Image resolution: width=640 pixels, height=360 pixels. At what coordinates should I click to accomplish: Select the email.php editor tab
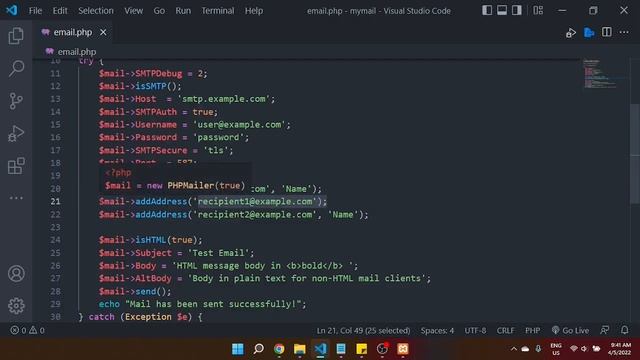(73, 32)
